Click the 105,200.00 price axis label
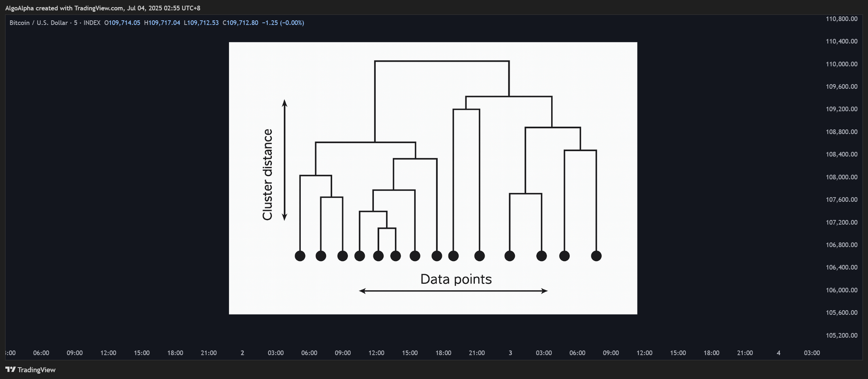868x379 pixels. click(x=842, y=336)
